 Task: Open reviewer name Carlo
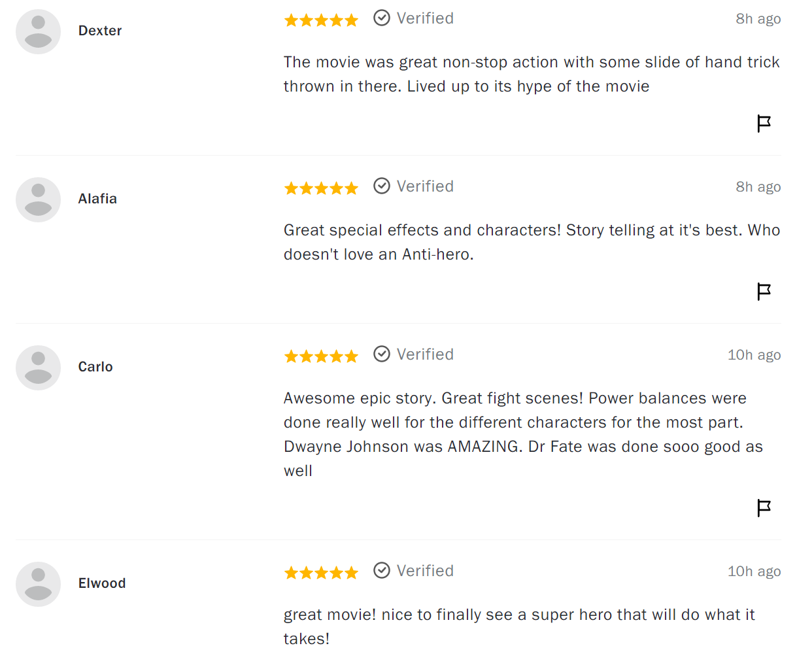pos(95,367)
